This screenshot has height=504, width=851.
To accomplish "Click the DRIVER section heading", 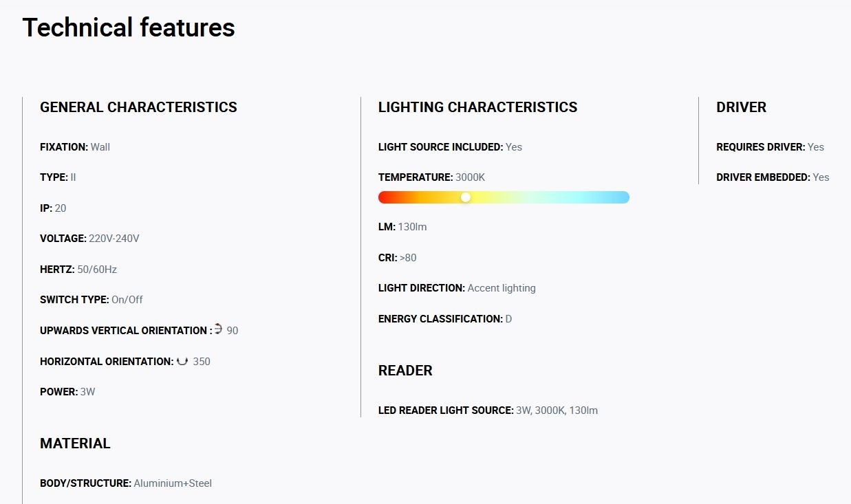I will (741, 107).
